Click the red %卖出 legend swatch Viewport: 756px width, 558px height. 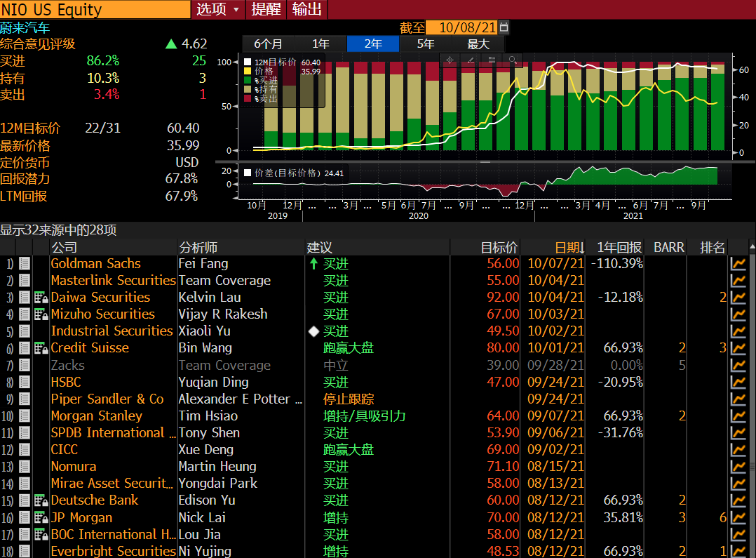coord(248,98)
